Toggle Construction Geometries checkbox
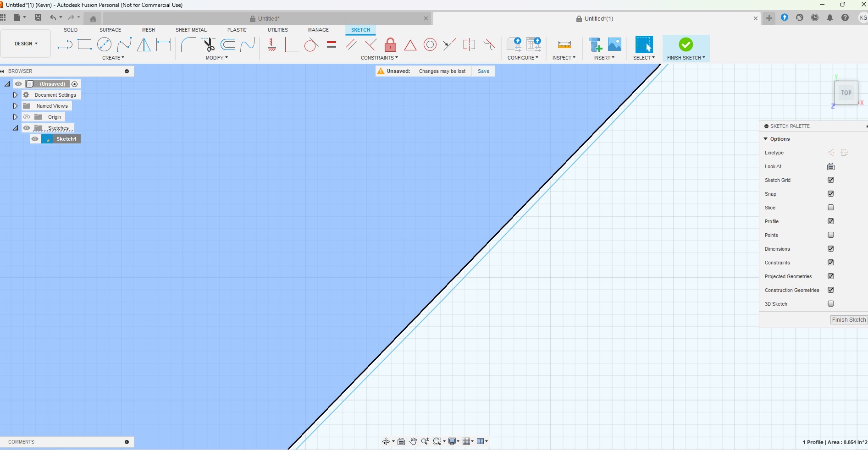The width and height of the screenshot is (868, 450). (831, 290)
